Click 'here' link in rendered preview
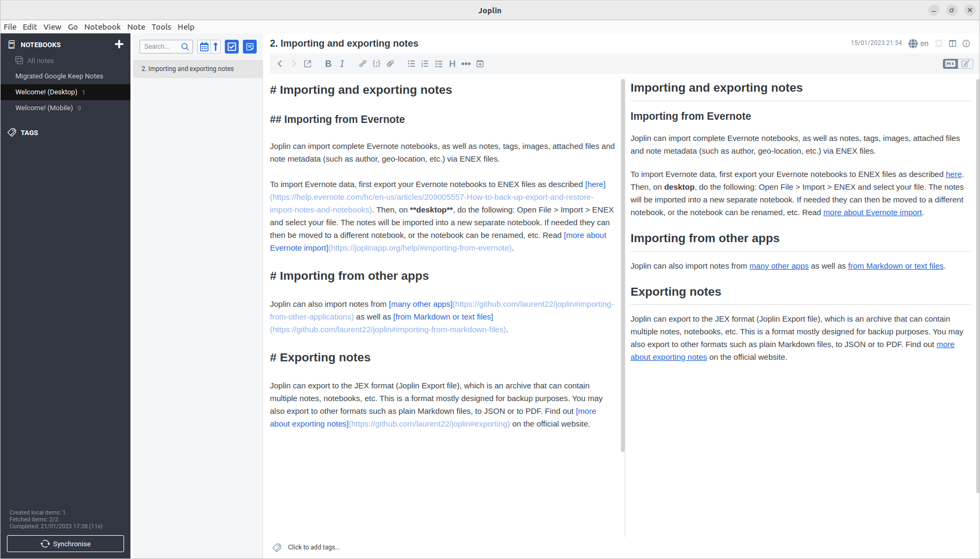Viewport: 980px width, 559px height. pyautogui.click(x=953, y=174)
